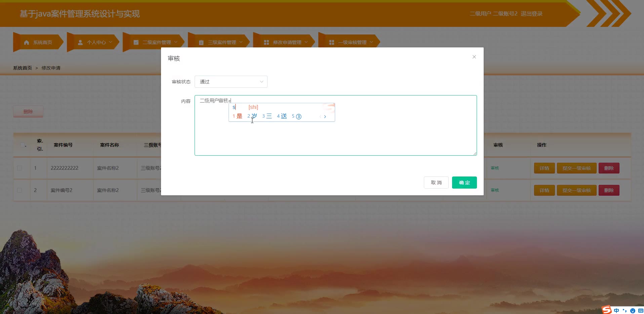Open the 修改申请管理 menu
Screen dimensions: 644x314
point(284,42)
